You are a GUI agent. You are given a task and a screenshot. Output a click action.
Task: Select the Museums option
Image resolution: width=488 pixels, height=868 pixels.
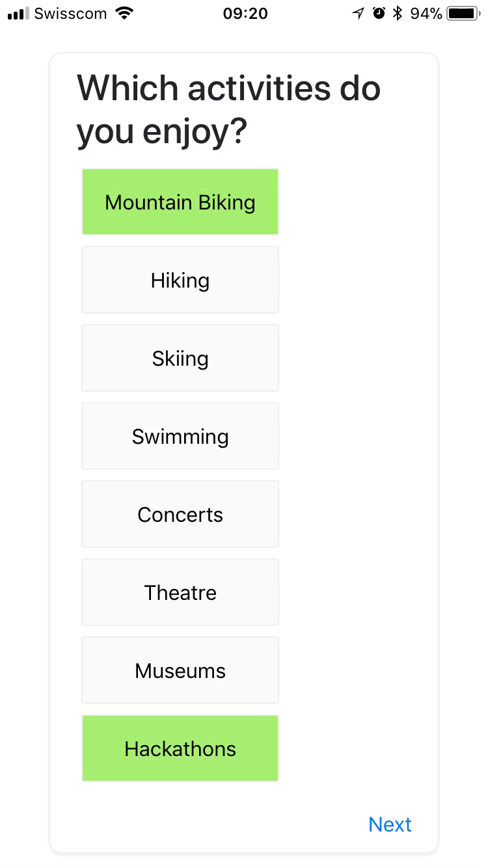click(180, 671)
